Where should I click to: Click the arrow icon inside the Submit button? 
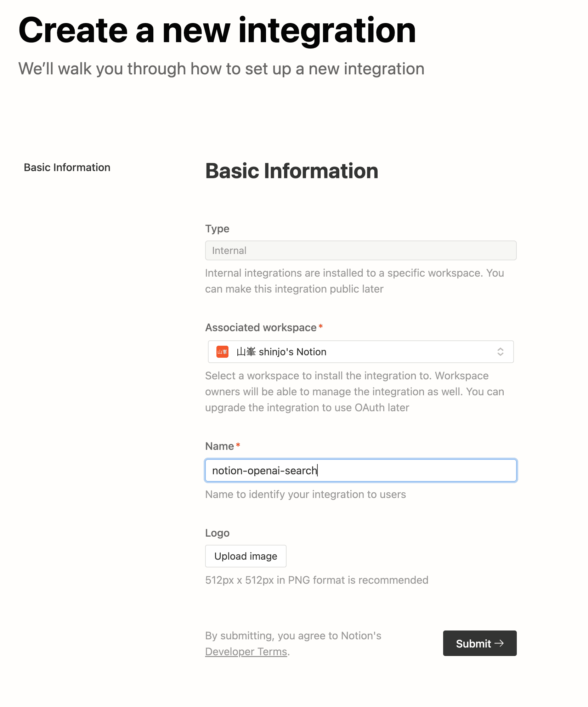[x=500, y=643]
